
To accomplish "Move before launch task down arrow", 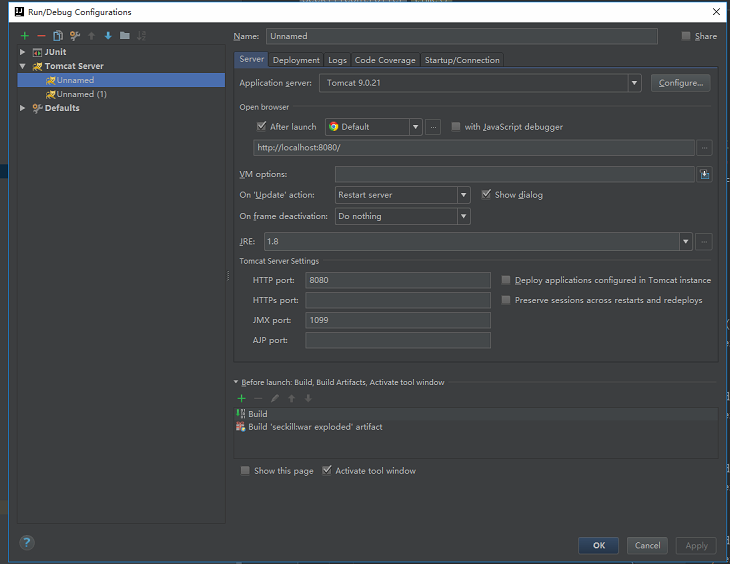I will click(308, 398).
